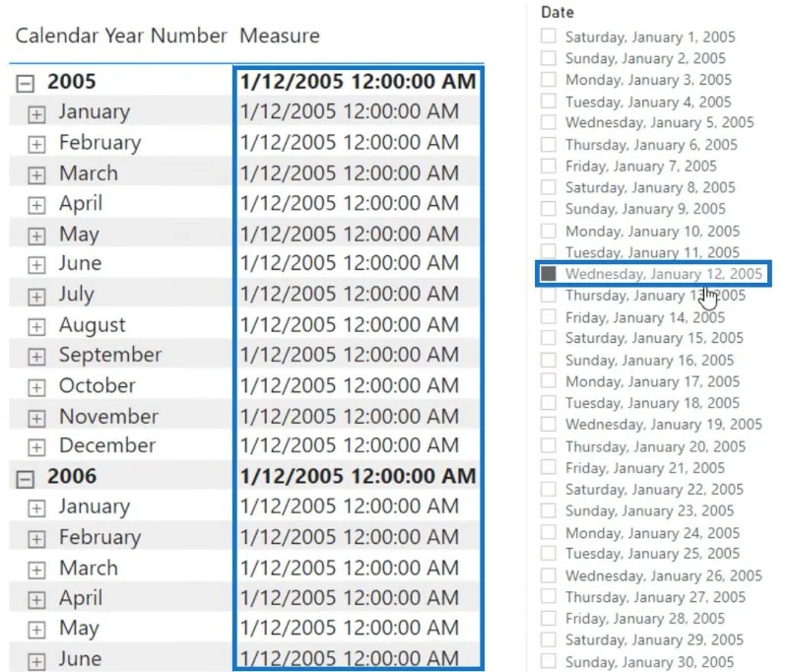
Task: Check Tuesday, January 18, 2005 checkbox
Action: click(549, 403)
